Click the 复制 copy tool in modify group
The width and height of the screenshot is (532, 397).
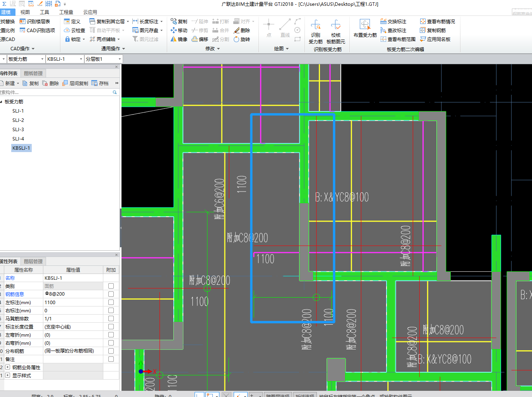click(179, 22)
